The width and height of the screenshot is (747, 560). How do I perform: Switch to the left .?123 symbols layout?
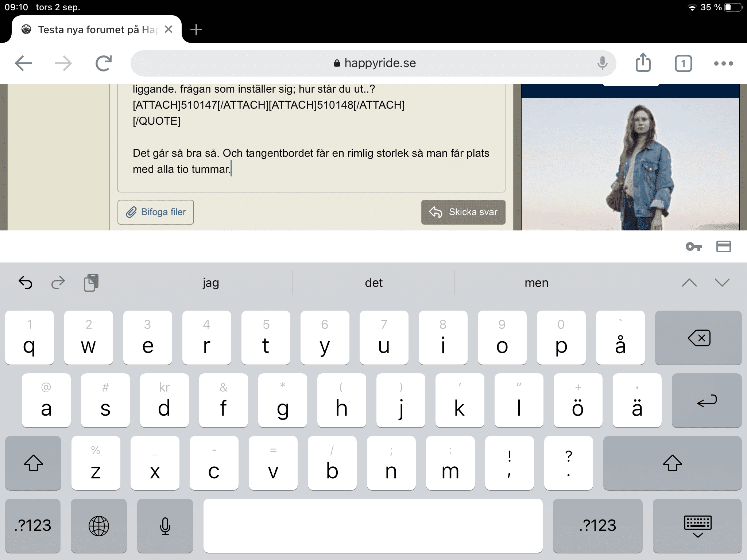[x=33, y=526]
